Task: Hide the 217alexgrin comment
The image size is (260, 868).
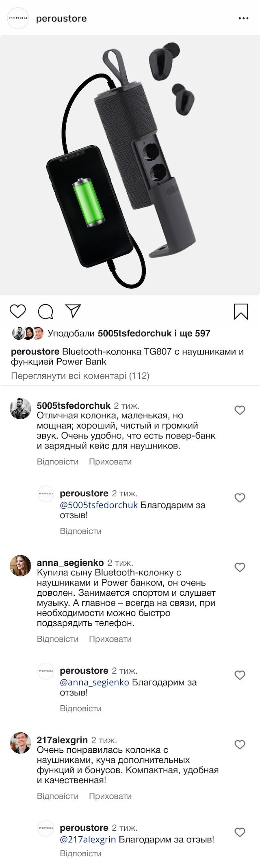Action: pos(110,796)
